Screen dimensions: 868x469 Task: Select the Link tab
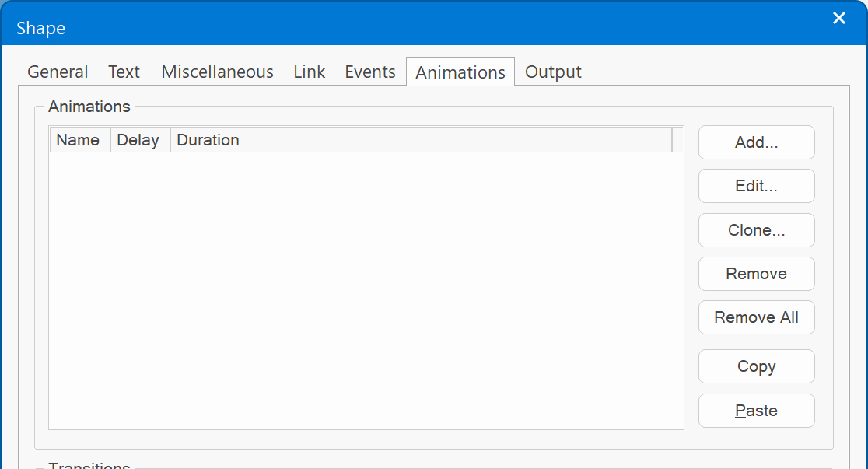[309, 72]
